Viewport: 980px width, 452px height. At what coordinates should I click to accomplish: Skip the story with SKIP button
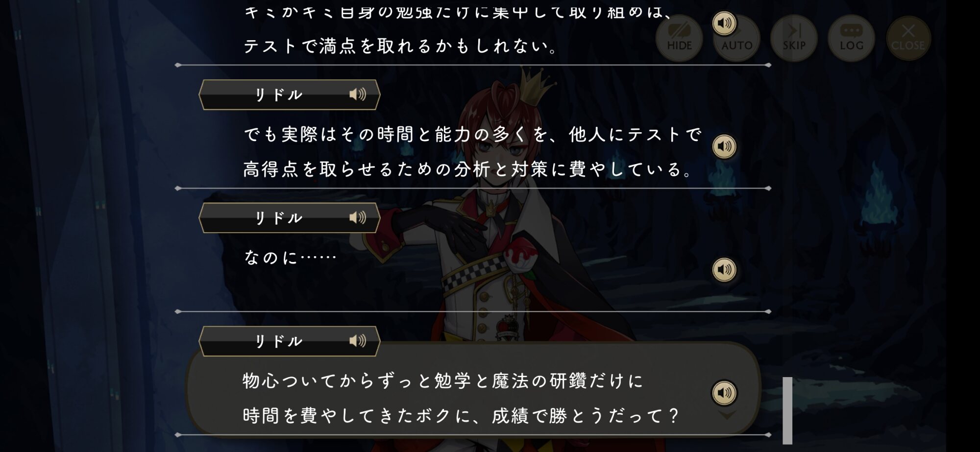pos(794,38)
